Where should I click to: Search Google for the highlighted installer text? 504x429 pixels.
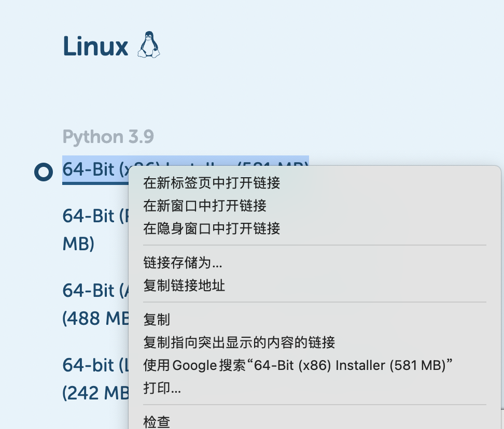tap(299, 365)
